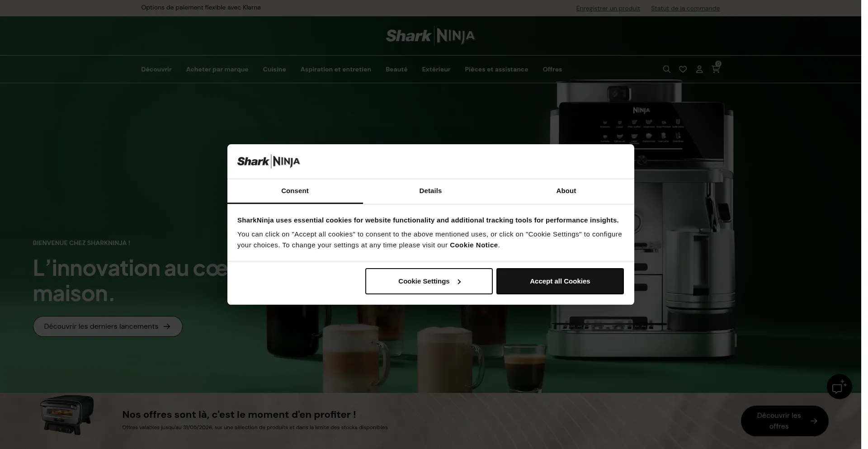Open the Cookie Notice link
This screenshot has width=868, height=449.
pos(473,245)
